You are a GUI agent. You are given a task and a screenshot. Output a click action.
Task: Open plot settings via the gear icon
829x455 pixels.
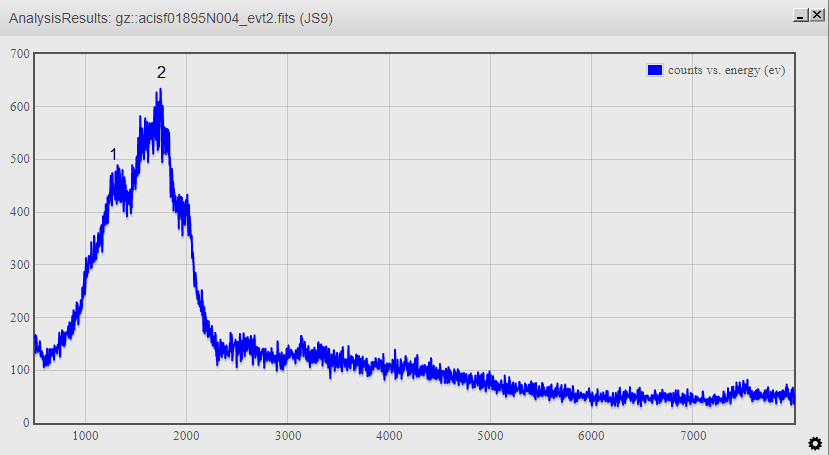click(815, 443)
